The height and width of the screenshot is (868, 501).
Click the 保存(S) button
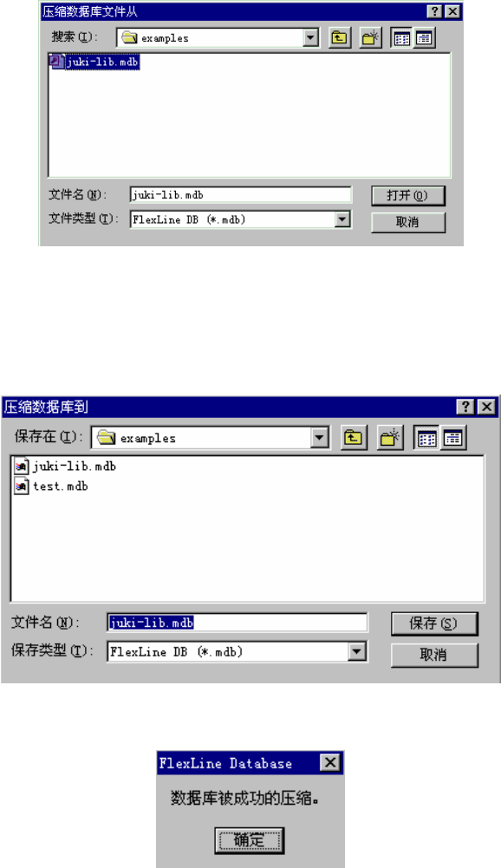pos(434,623)
